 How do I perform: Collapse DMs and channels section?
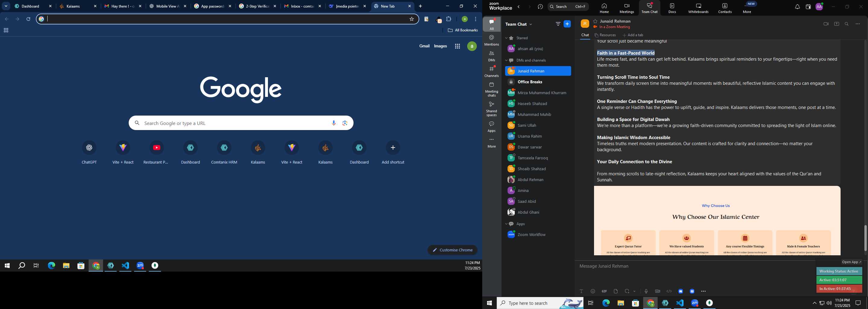click(506, 60)
